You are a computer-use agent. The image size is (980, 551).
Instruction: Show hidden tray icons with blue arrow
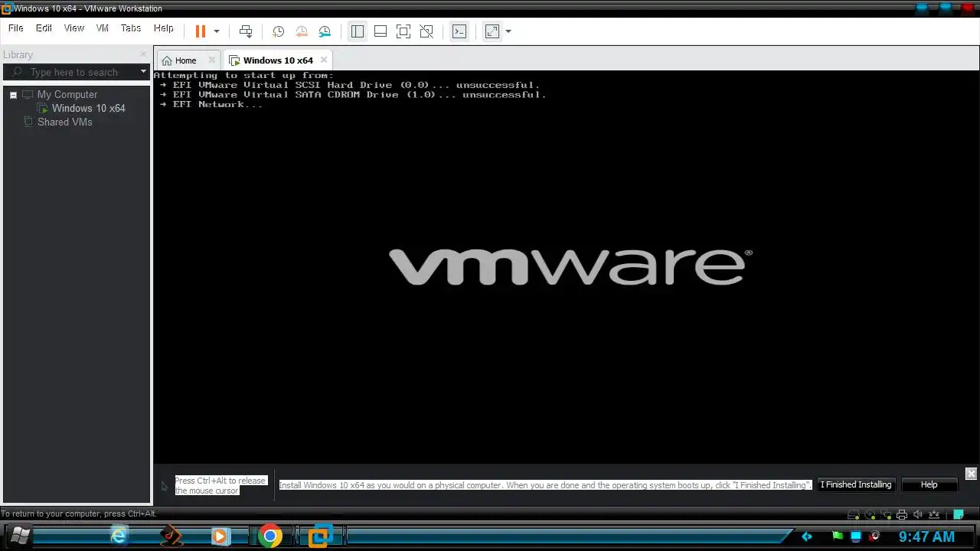pyautogui.click(x=806, y=536)
